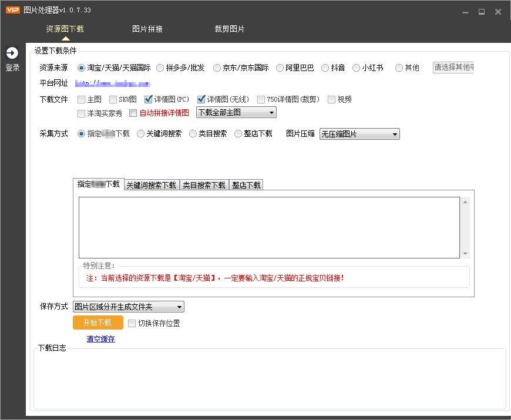This screenshot has height=420, width=511.
Task: Click the VIP logo in the title bar
Action: click(x=11, y=9)
